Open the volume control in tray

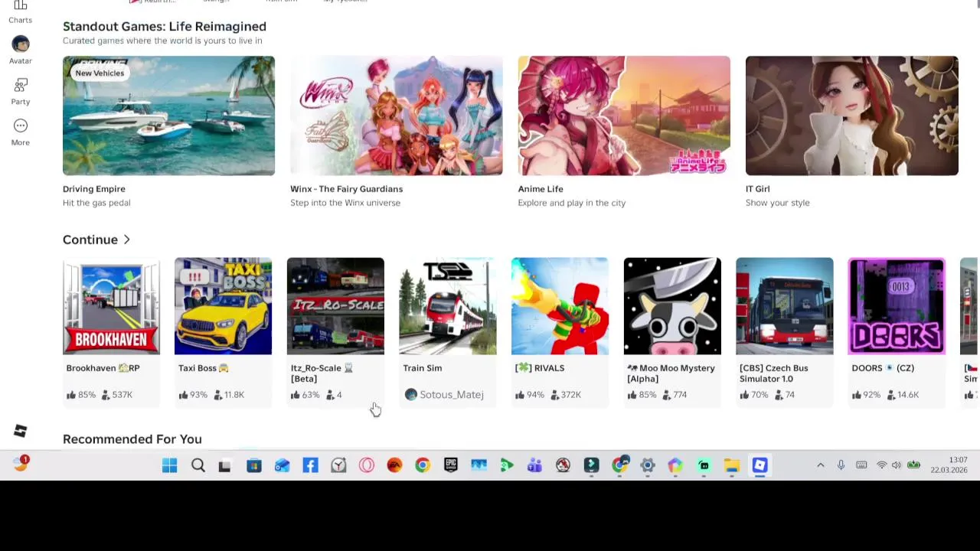[897, 465]
